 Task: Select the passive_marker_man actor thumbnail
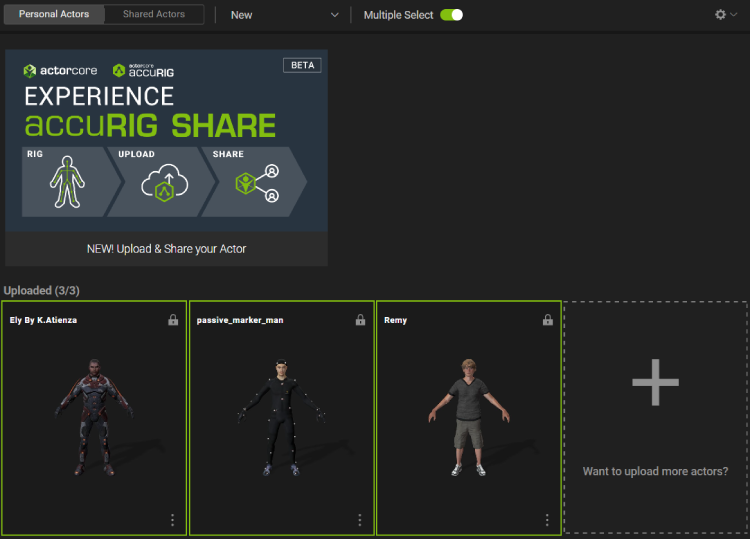pyautogui.click(x=281, y=415)
